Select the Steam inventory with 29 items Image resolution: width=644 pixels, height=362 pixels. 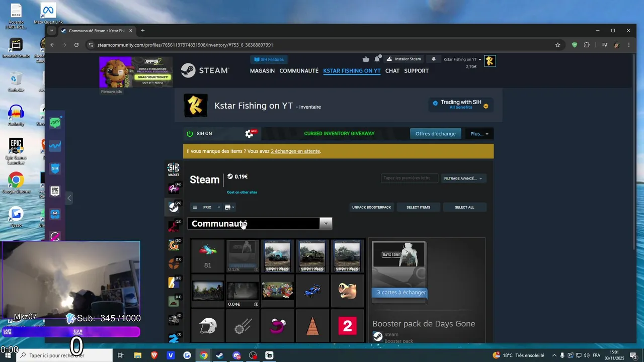[174, 207]
